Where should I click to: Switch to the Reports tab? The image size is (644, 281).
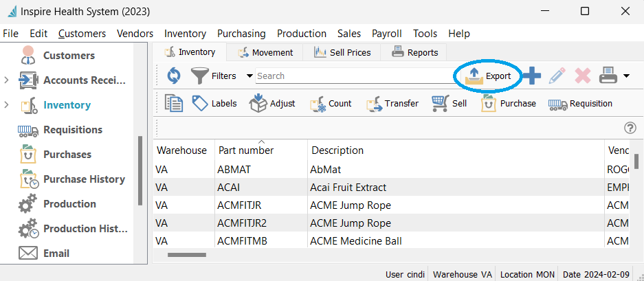(x=414, y=53)
